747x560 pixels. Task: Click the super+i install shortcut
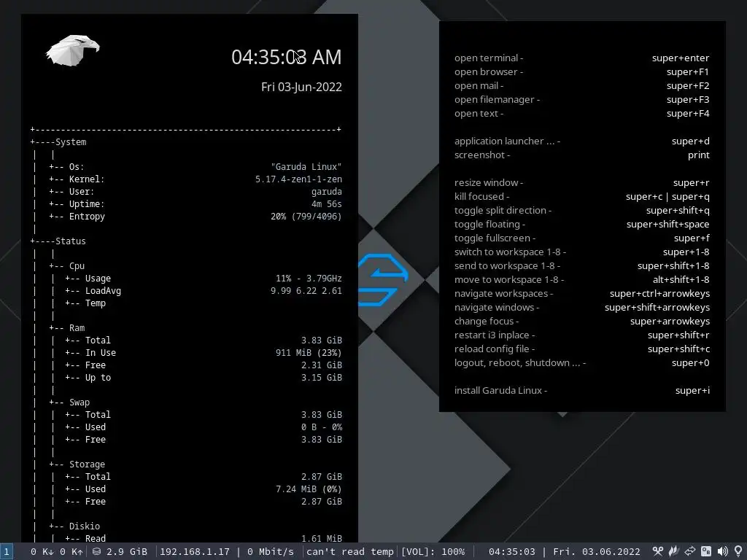692,390
